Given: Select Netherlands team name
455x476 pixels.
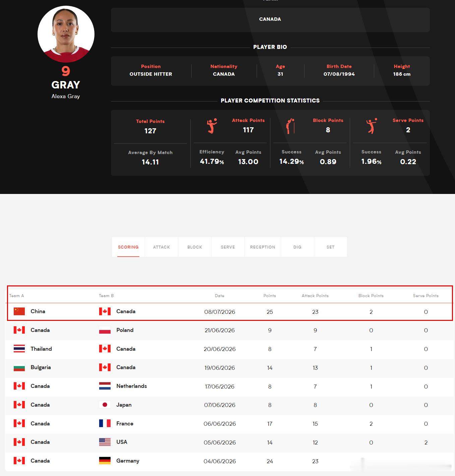Looking at the screenshot, I should (132, 386).
